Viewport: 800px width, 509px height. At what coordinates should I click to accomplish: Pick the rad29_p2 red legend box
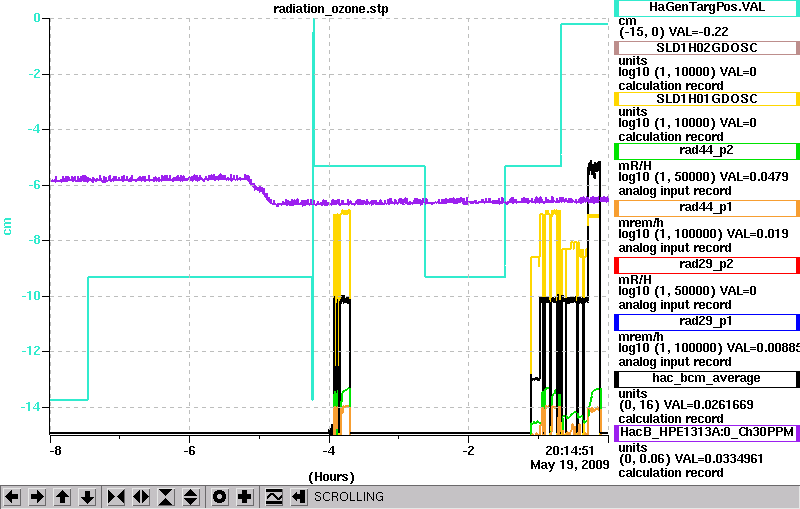(707, 265)
